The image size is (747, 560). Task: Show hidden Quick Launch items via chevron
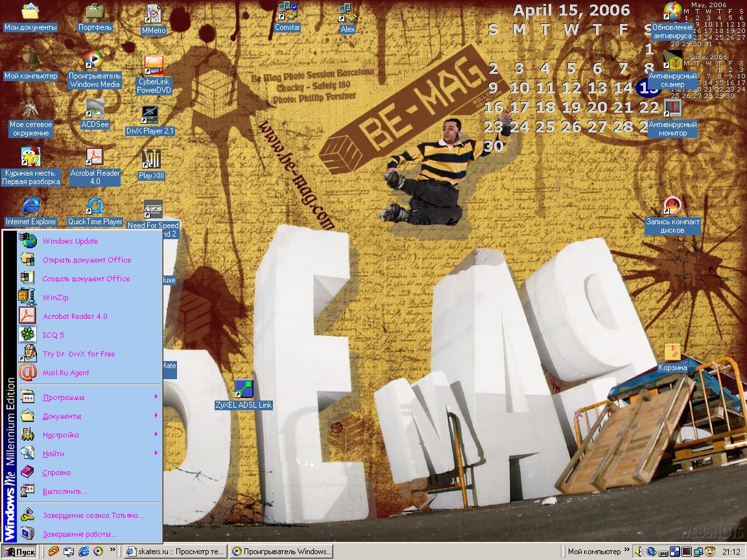pyautogui.click(x=113, y=550)
